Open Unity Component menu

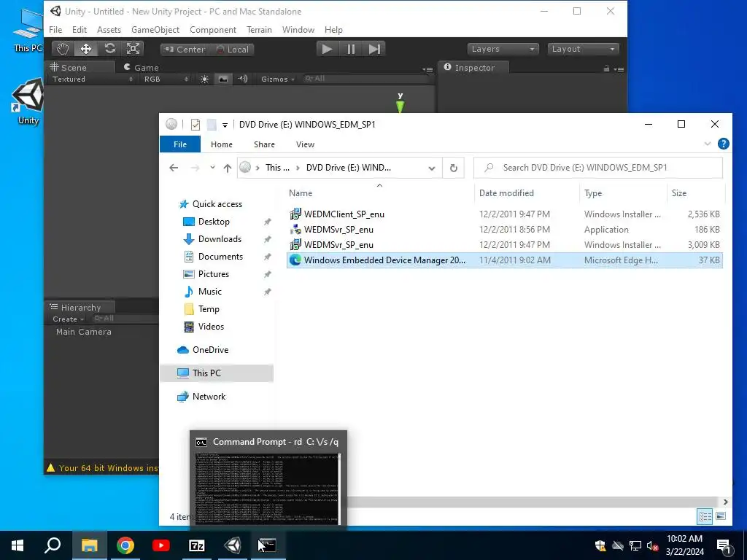pos(213,29)
